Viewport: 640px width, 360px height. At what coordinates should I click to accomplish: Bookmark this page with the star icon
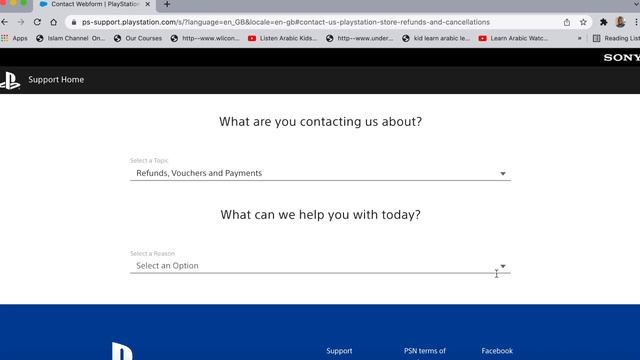pyautogui.click(x=583, y=22)
